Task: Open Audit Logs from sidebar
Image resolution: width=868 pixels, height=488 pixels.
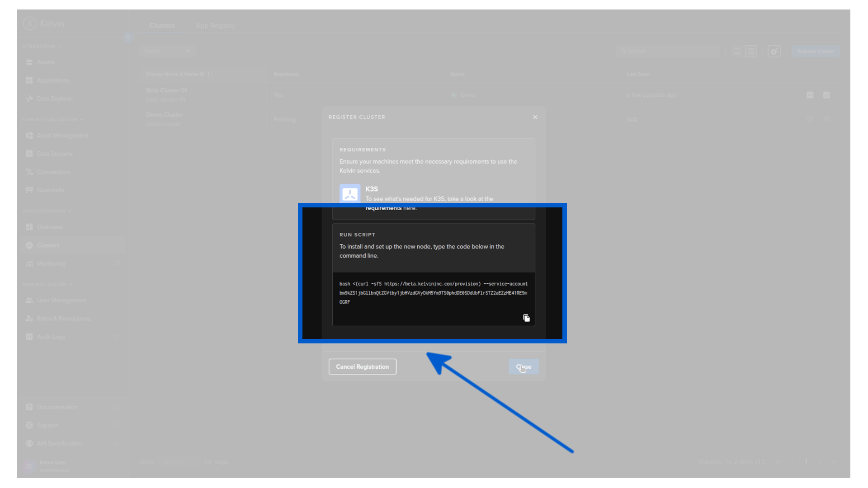Action: tap(51, 337)
